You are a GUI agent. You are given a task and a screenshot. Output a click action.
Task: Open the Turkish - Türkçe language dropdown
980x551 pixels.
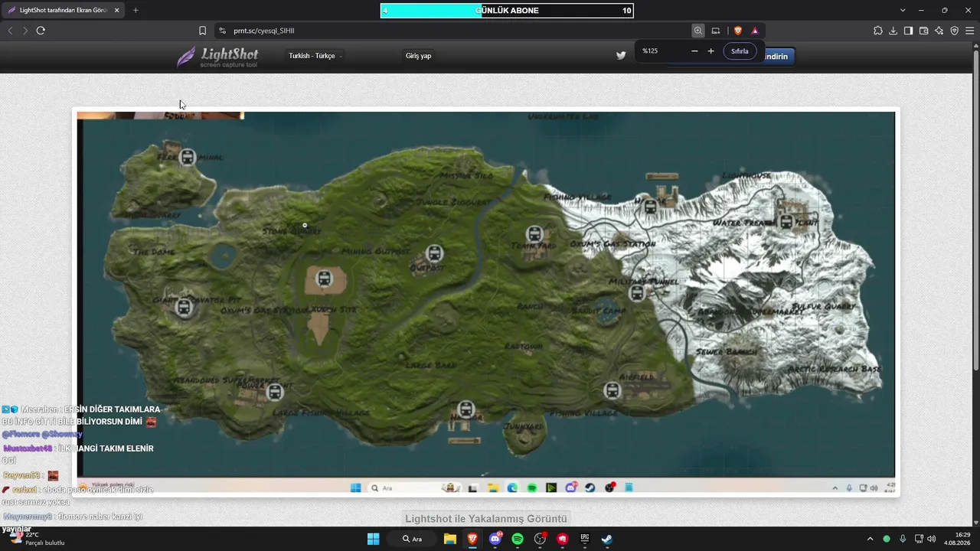pyautogui.click(x=315, y=56)
